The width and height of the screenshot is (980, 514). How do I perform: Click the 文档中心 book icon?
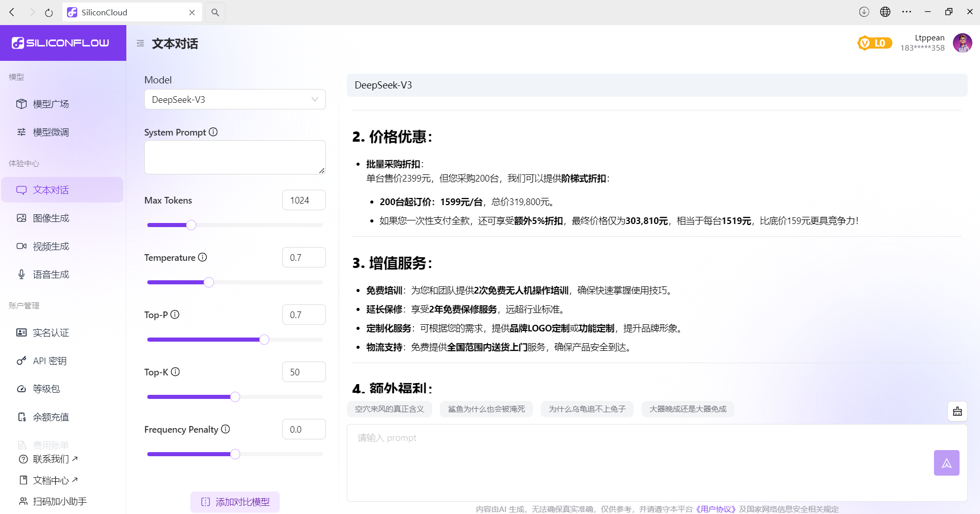[x=23, y=480]
